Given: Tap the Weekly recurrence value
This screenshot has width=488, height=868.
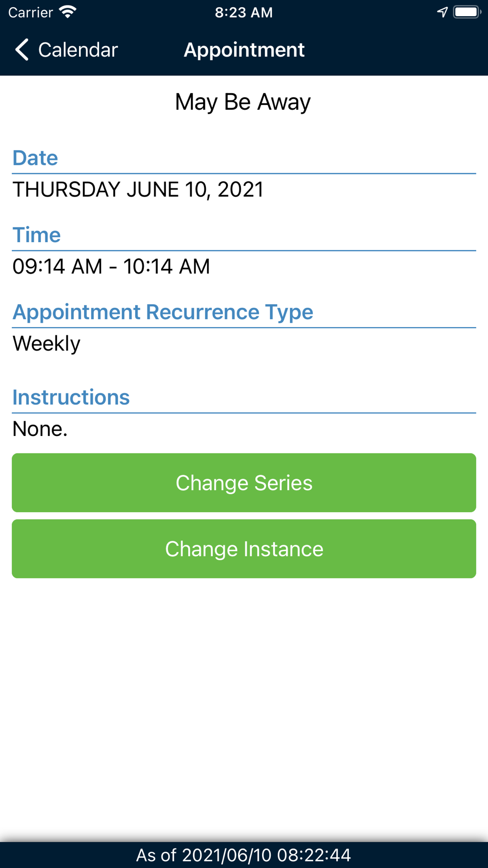Looking at the screenshot, I should tap(46, 344).
